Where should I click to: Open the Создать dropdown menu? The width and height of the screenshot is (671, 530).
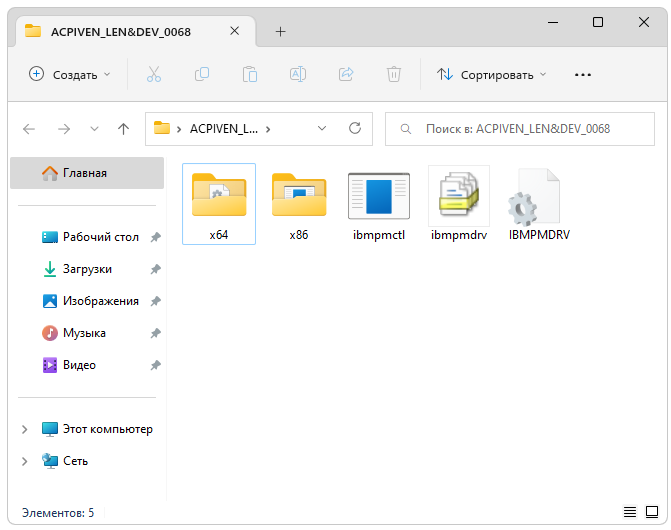(70, 74)
